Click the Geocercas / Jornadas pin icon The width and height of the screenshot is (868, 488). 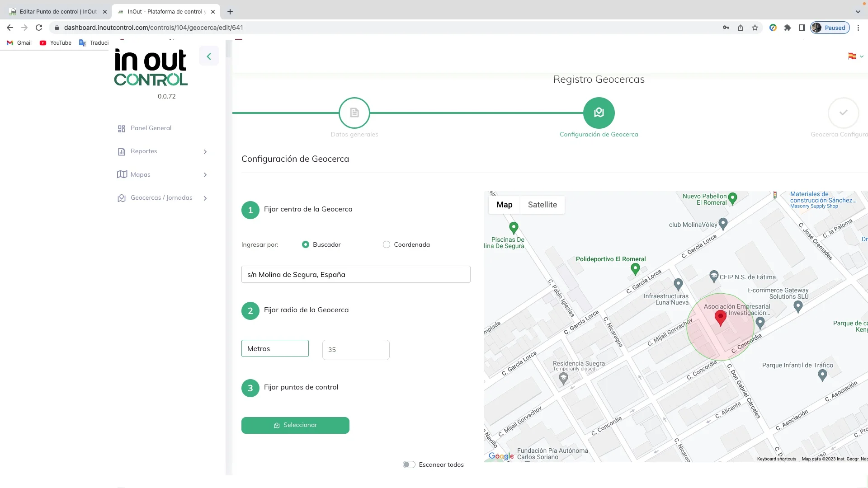[122, 198]
